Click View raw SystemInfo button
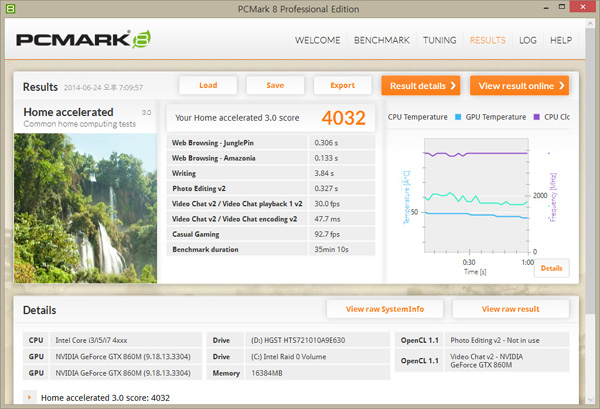The width and height of the screenshot is (600, 409). point(385,309)
